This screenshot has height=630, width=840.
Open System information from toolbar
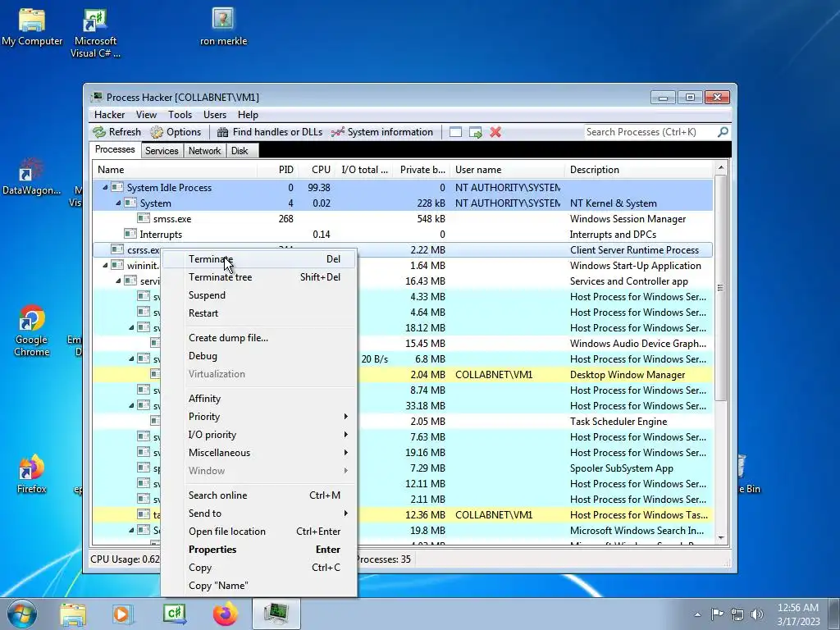pyautogui.click(x=382, y=132)
